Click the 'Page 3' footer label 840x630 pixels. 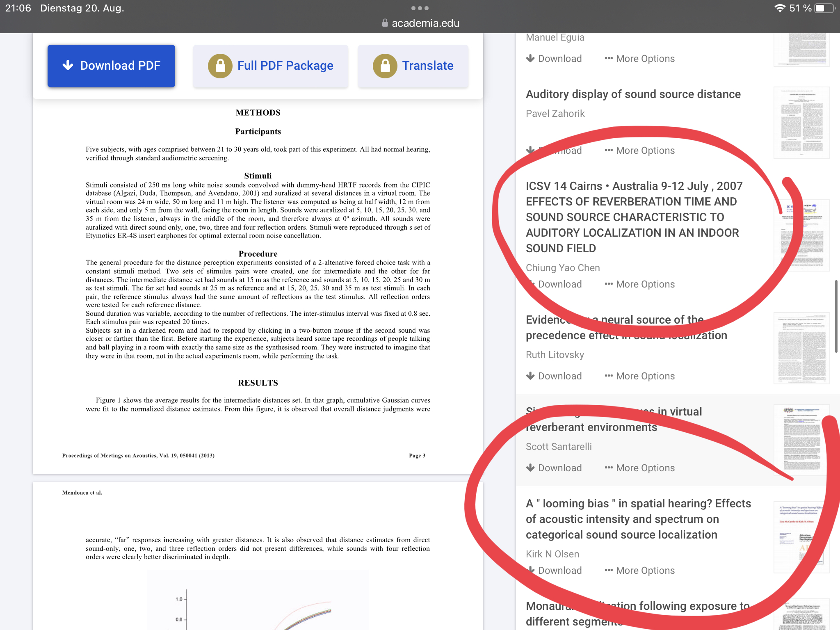(417, 456)
